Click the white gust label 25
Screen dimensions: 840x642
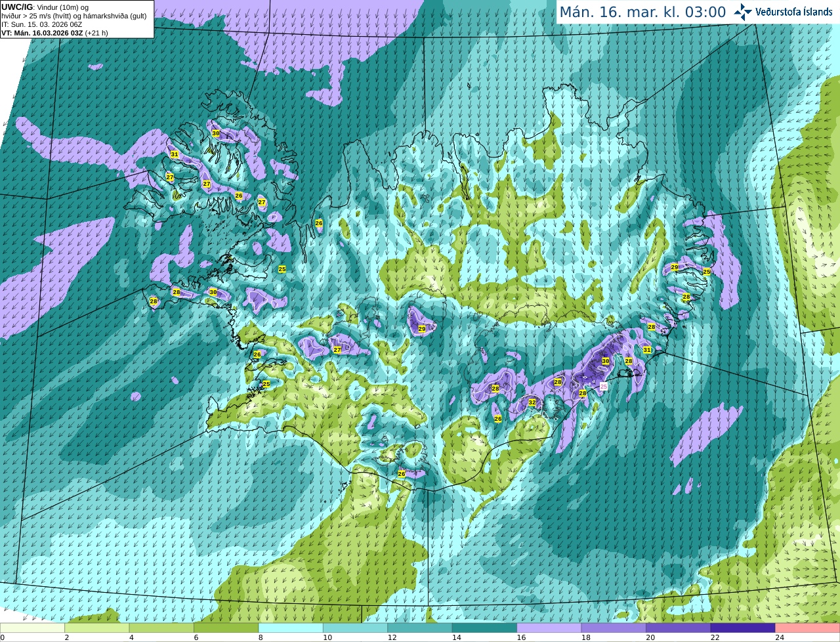coord(604,387)
